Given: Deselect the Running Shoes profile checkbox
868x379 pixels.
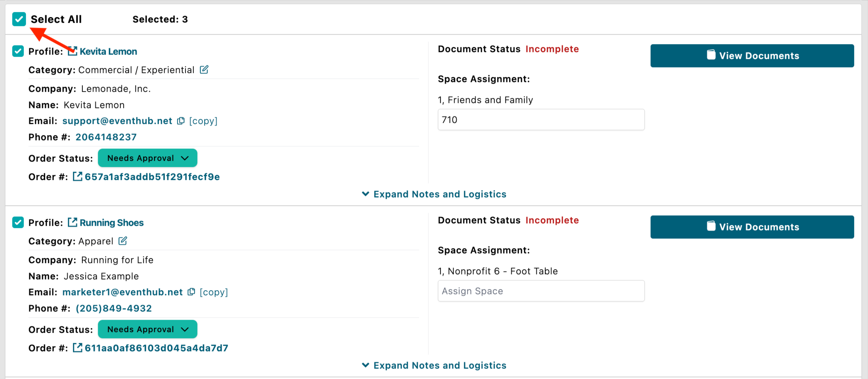Looking at the screenshot, I should tap(18, 222).
